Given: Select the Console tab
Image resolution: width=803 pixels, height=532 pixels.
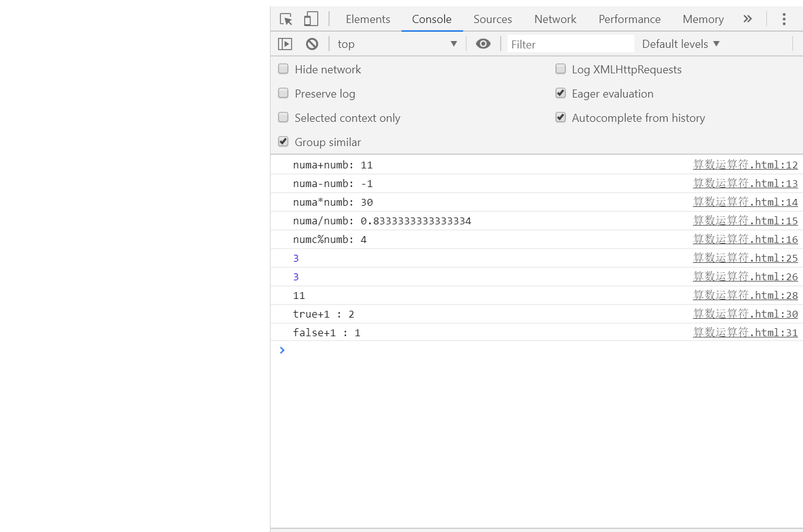Looking at the screenshot, I should click(x=432, y=19).
